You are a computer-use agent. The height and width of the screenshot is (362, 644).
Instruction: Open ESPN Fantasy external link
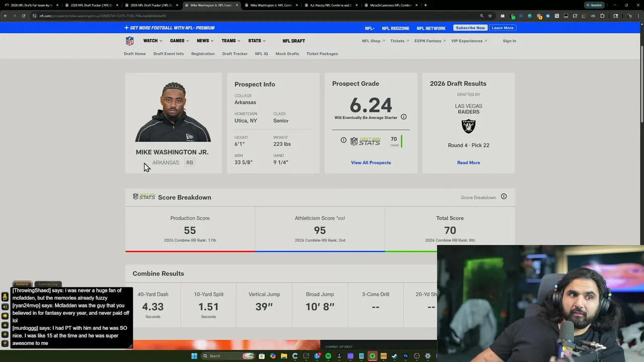[430, 41]
